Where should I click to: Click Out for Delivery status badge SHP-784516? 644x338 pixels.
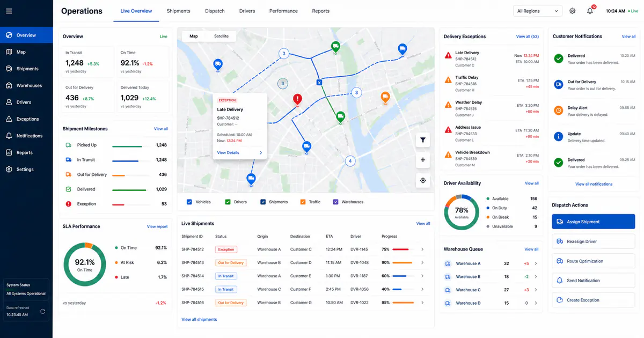point(231,303)
